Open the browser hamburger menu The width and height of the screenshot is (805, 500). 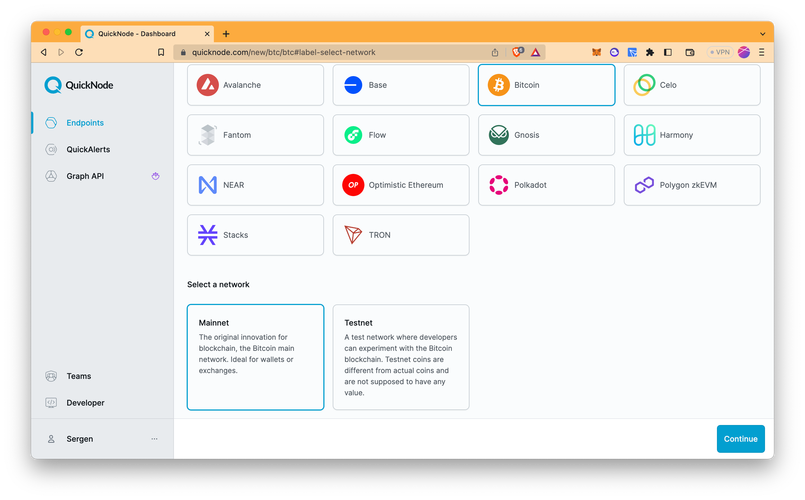click(762, 52)
